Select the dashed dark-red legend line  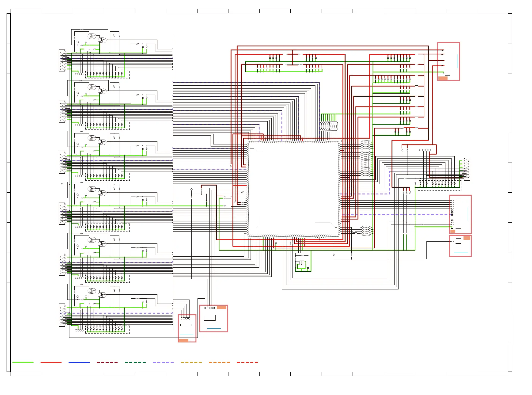(x=107, y=362)
